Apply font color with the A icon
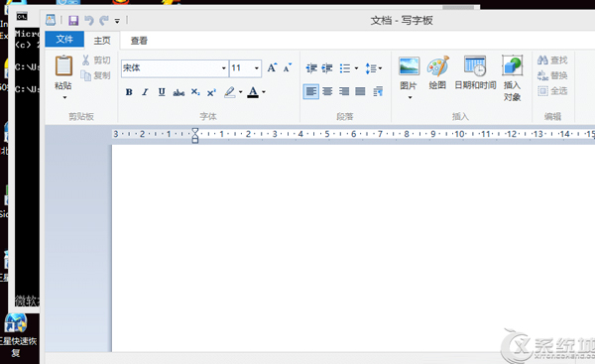 [253, 92]
